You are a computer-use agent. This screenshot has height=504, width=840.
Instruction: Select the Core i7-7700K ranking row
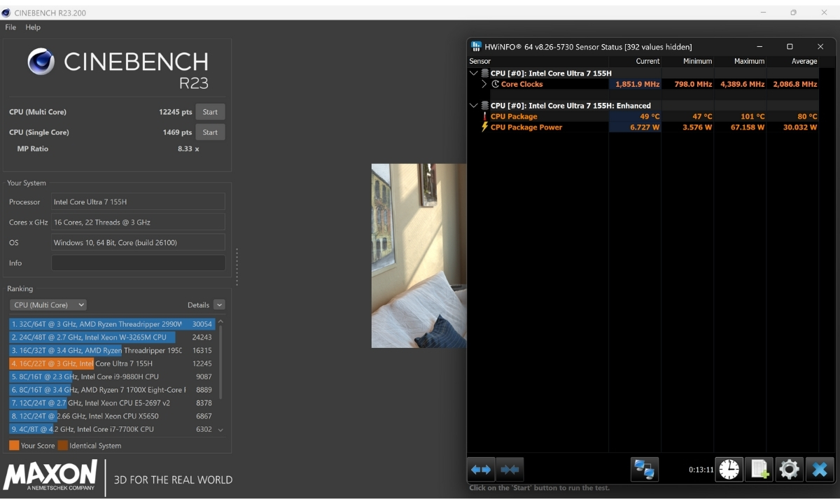point(111,429)
